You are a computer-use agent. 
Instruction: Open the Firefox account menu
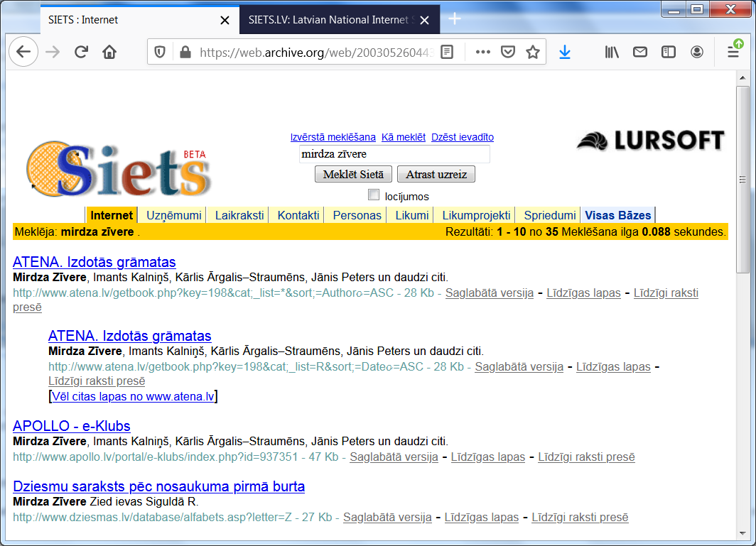click(x=697, y=52)
